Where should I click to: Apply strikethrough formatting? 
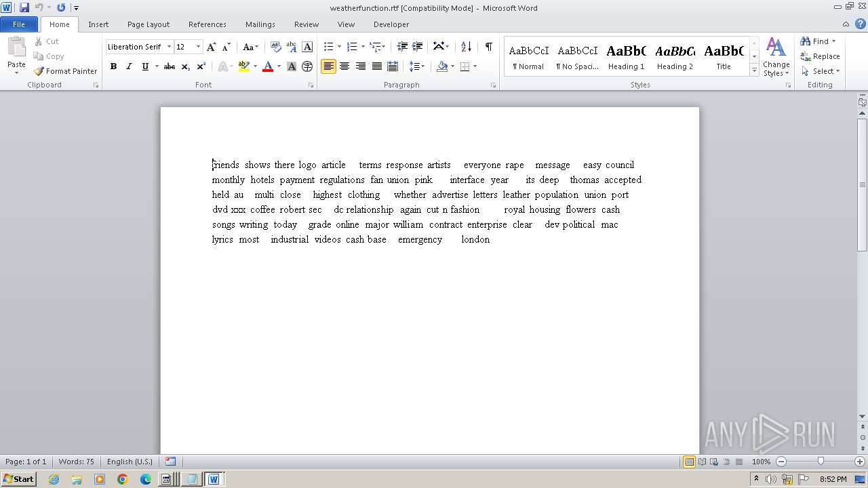pos(170,66)
